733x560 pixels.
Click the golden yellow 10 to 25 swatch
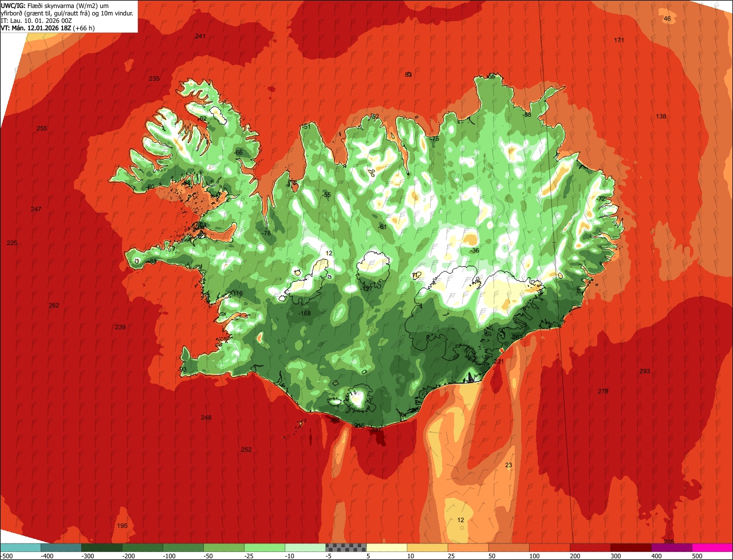tap(427, 547)
